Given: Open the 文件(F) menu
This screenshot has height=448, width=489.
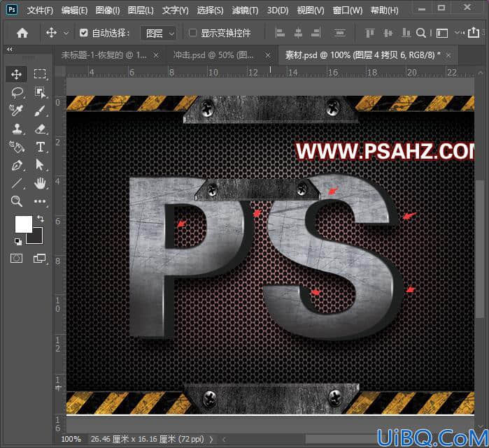Looking at the screenshot, I should coord(40,10).
